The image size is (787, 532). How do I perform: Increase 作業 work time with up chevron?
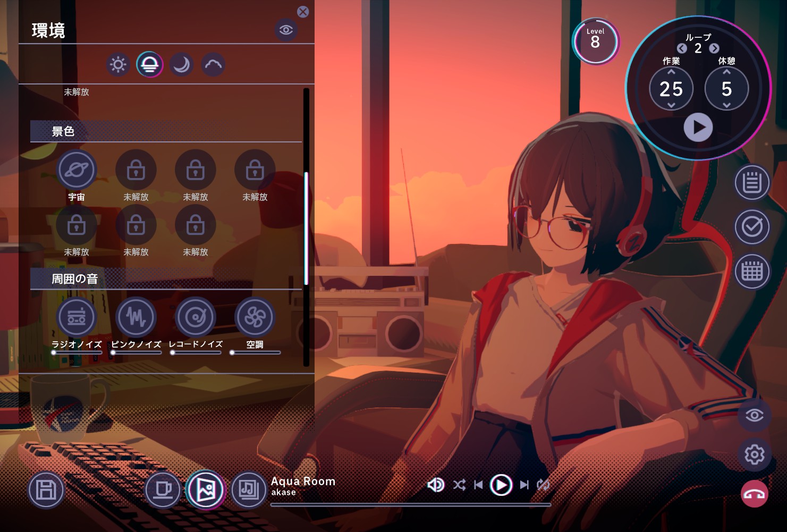(671, 72)
